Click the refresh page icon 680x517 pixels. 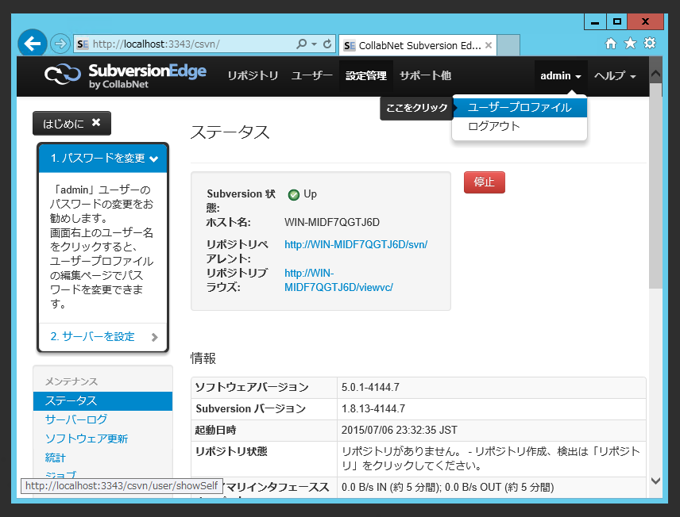[327, 44]
